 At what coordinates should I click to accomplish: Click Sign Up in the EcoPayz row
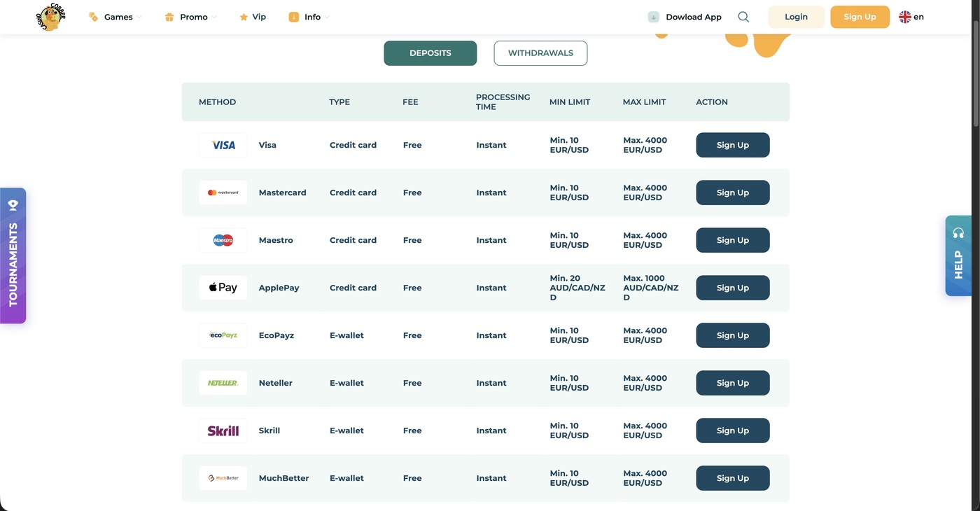click(733, 335)
